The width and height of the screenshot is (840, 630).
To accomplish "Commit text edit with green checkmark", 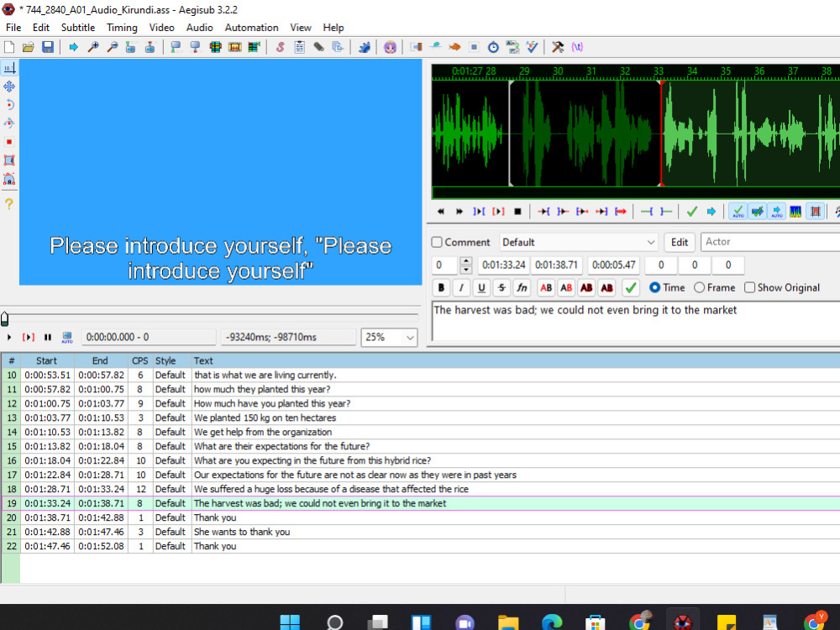I will coord(631,287).
